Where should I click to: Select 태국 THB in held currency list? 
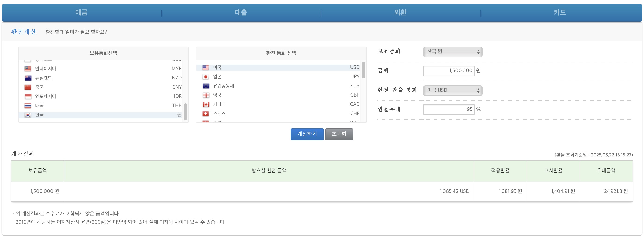[x=103, y=106]
